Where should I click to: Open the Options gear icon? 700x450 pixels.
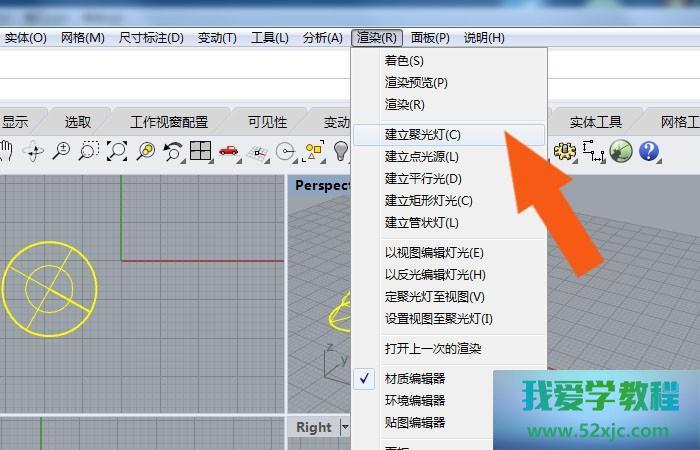pyautogui.click(x=565, y=151)
